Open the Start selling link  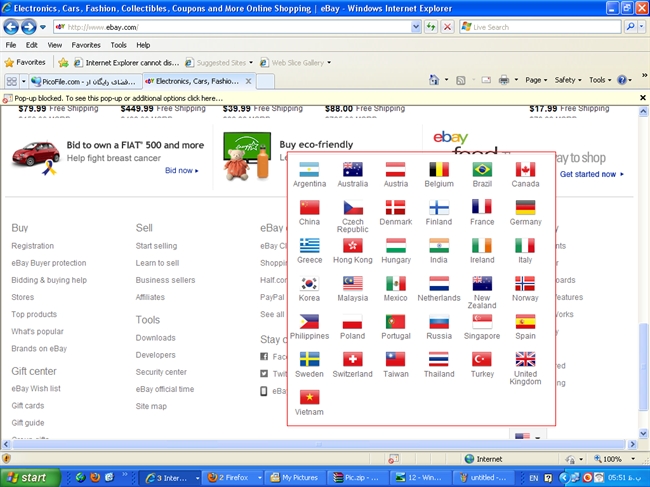click(156, 246)
